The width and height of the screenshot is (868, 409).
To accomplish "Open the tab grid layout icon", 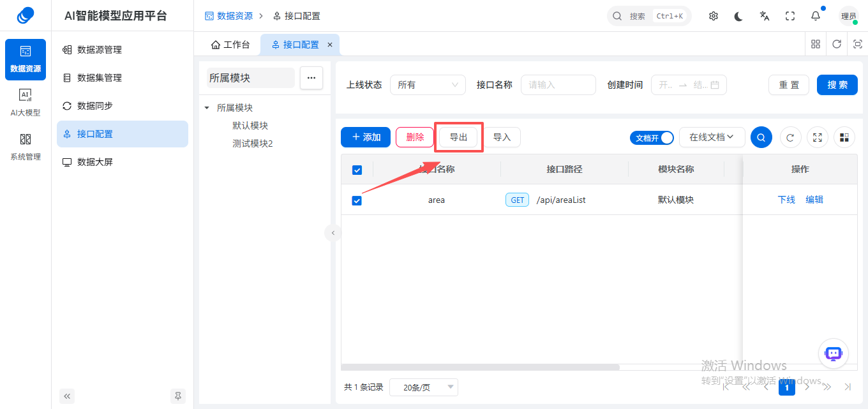I will click(816, 44).
